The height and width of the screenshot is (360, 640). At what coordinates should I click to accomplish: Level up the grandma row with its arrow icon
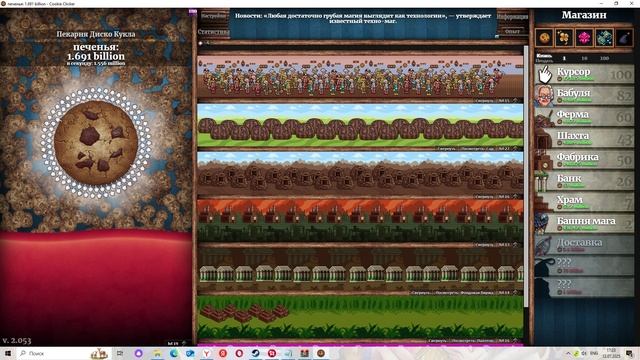point(515,100)
